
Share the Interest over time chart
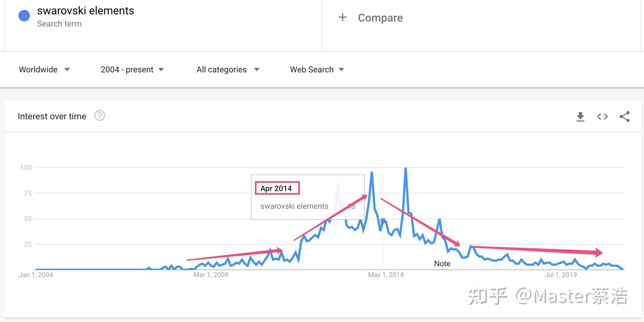(x=624, y=117)
